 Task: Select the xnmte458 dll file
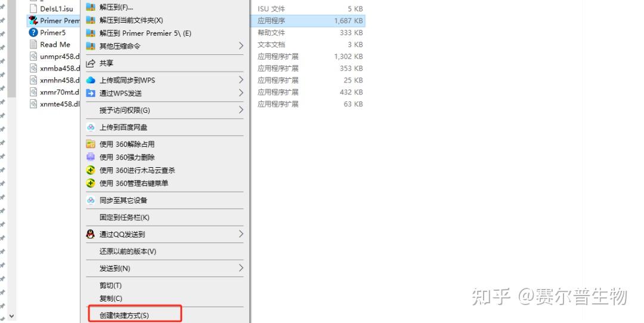(55, 104)
